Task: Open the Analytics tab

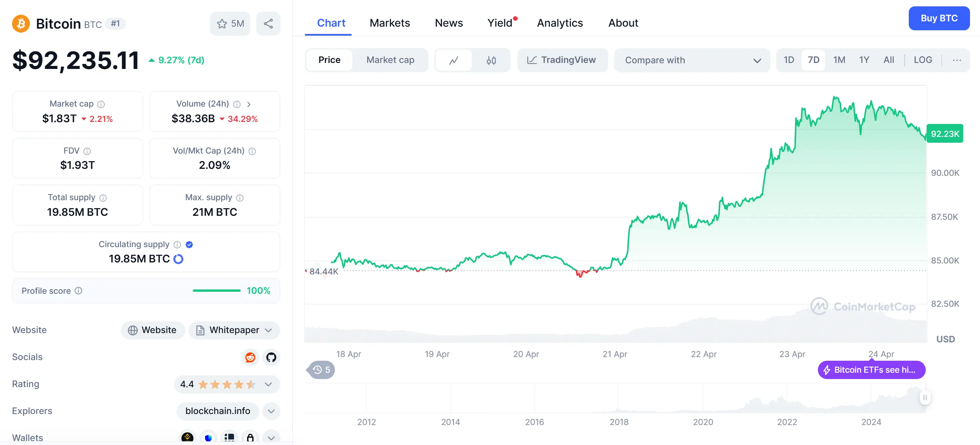Action: pos(559,23)
